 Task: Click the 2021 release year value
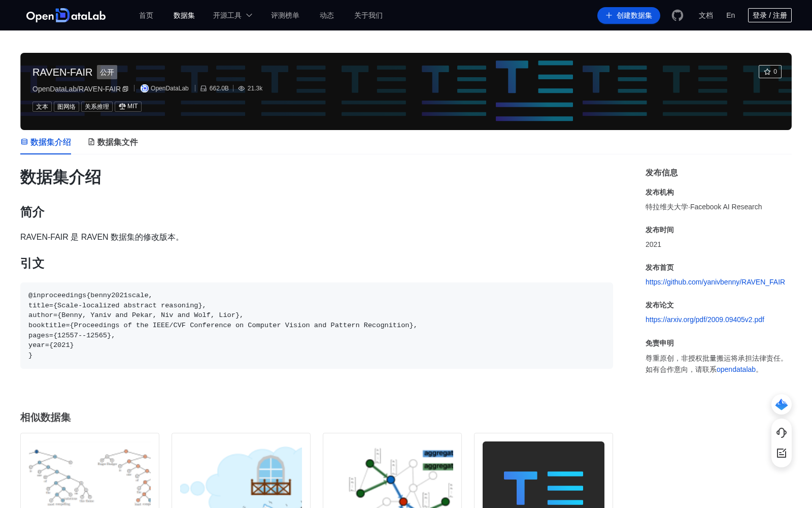[653, 244]
